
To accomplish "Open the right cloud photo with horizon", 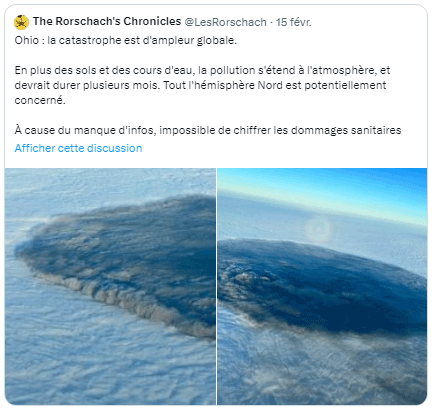I will [x=322, y=286].
